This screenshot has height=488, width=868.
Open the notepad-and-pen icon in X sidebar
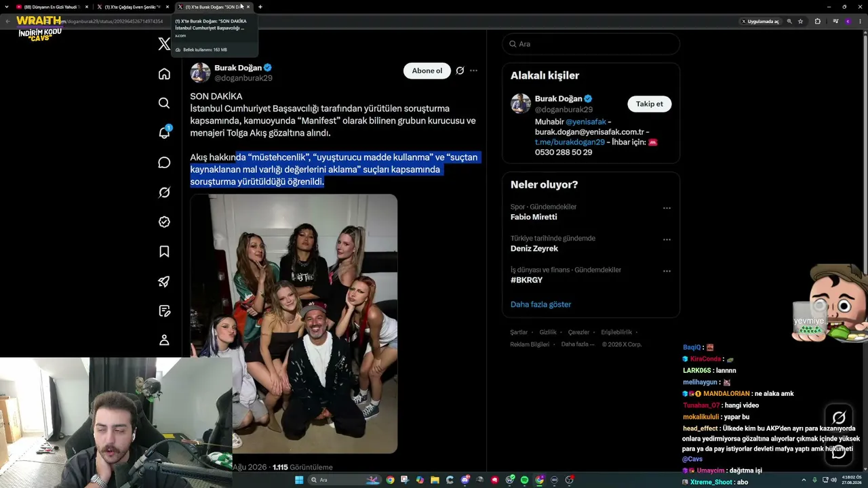tap(164, 311)
